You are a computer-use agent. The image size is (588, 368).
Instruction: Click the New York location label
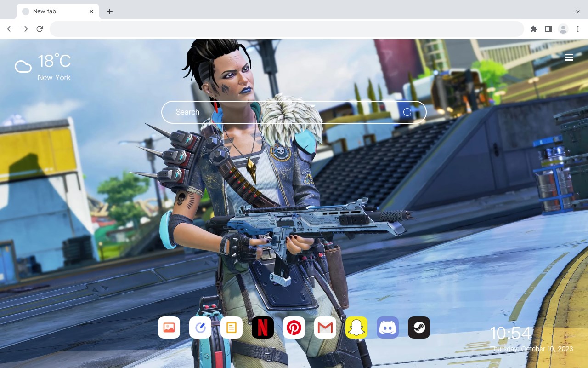(x=54, y=77)
